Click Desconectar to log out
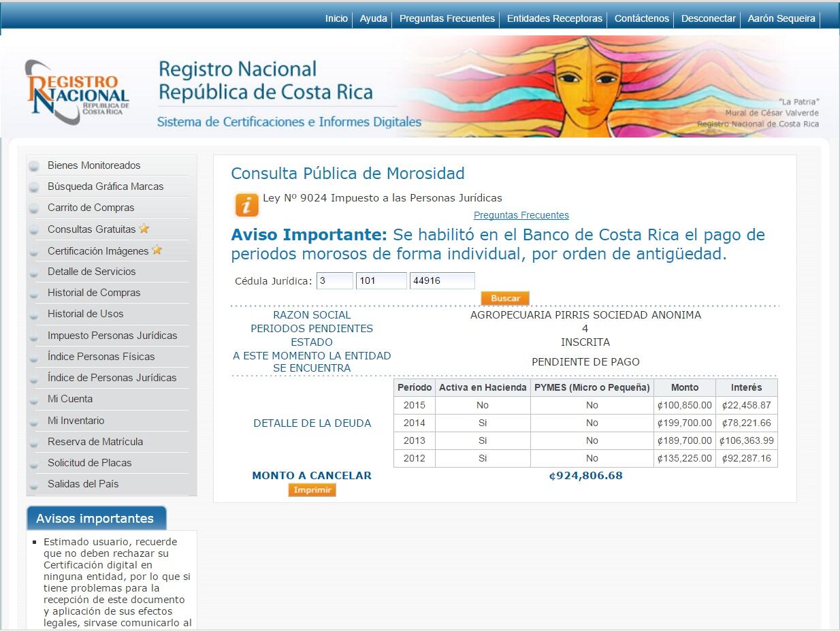 pos(708,19)
